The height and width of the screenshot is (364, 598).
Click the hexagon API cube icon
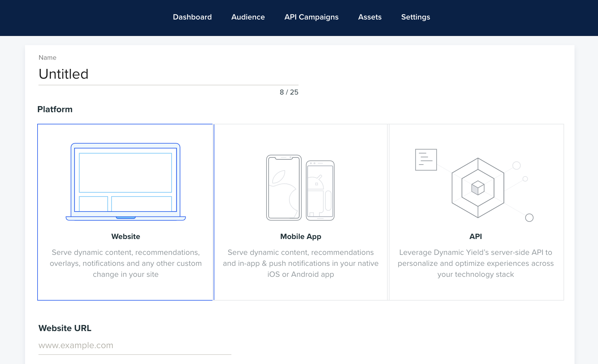(x=478, y=187)
